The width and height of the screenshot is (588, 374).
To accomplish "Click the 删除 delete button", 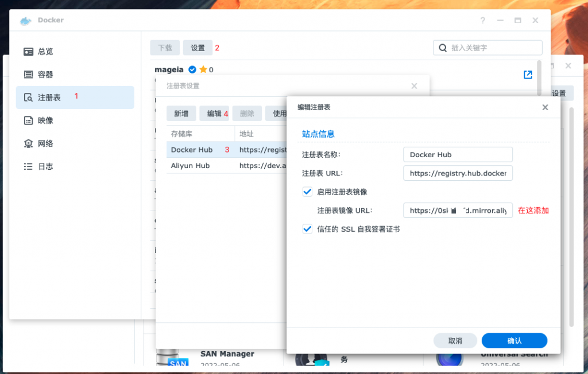I will [247, 114].
